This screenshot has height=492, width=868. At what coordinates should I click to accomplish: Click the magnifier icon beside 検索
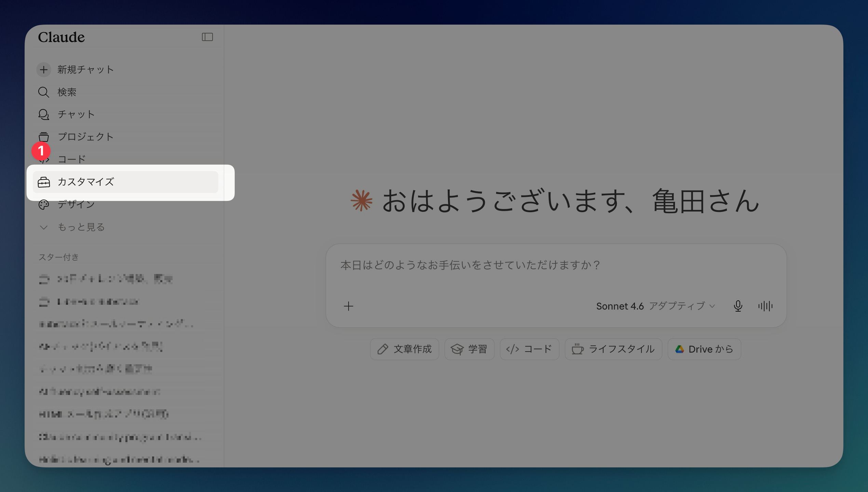coord(43,92)
